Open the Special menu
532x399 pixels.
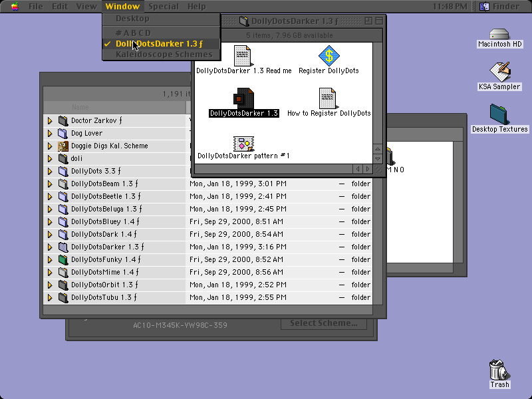(164, 7)
